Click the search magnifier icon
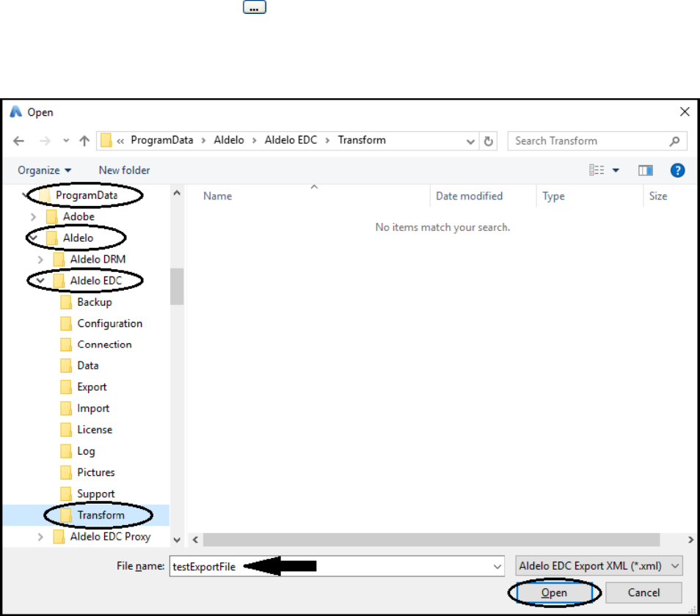Viewport: 700px width, 616px height. click(674, 142)
